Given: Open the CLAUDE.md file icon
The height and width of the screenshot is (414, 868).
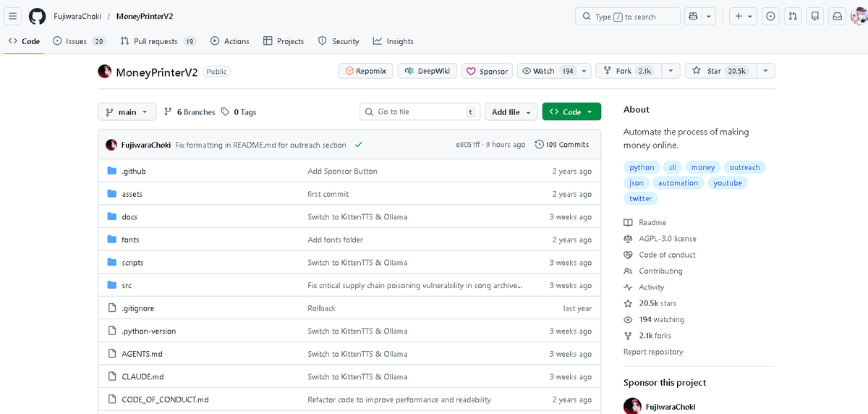Looking at the screenshot, I should tap(112, 376).
